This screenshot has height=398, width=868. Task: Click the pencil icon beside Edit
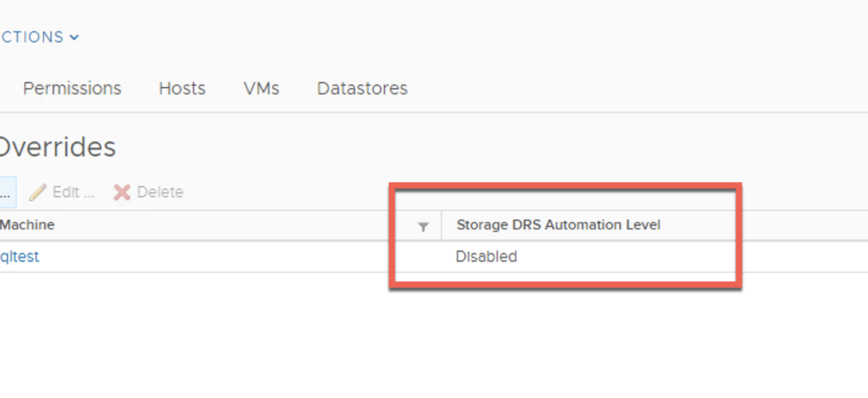(x=38, y=192)
